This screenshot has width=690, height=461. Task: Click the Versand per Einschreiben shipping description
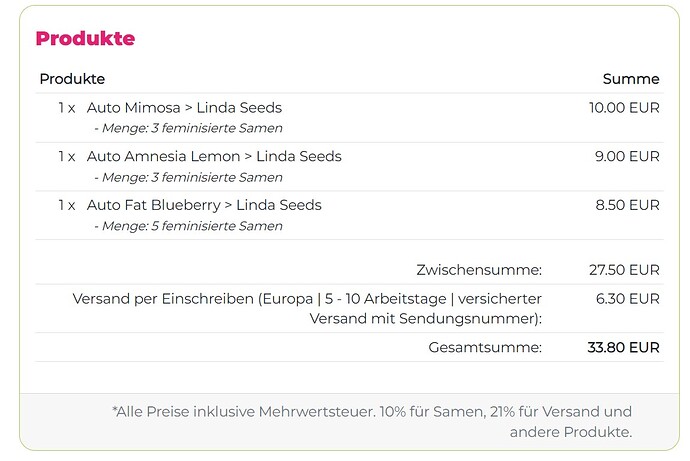click(x=308, y=308)
